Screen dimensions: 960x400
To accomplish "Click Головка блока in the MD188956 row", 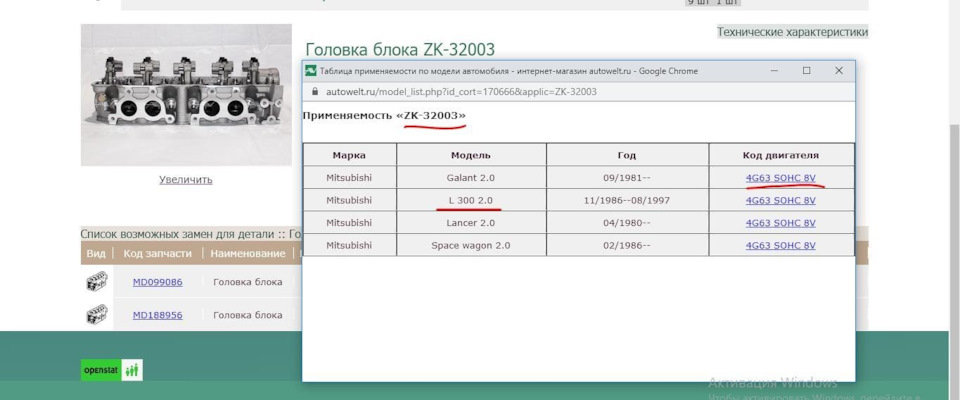I will (248, 315).
